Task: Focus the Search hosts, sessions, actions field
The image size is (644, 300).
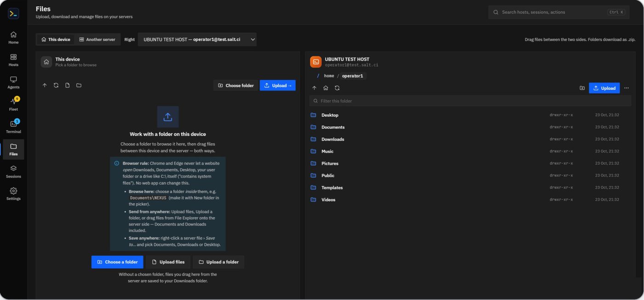Action: (x=559, y=12)
